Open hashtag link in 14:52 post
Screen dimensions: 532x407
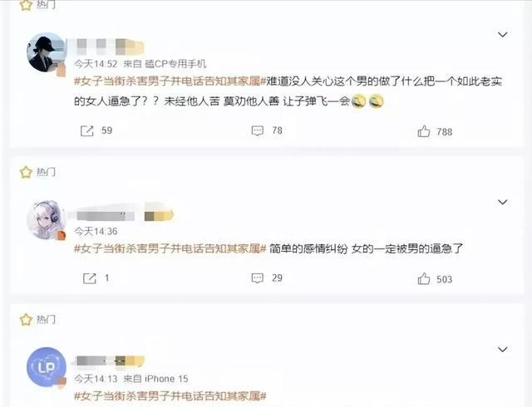[170, 81]
